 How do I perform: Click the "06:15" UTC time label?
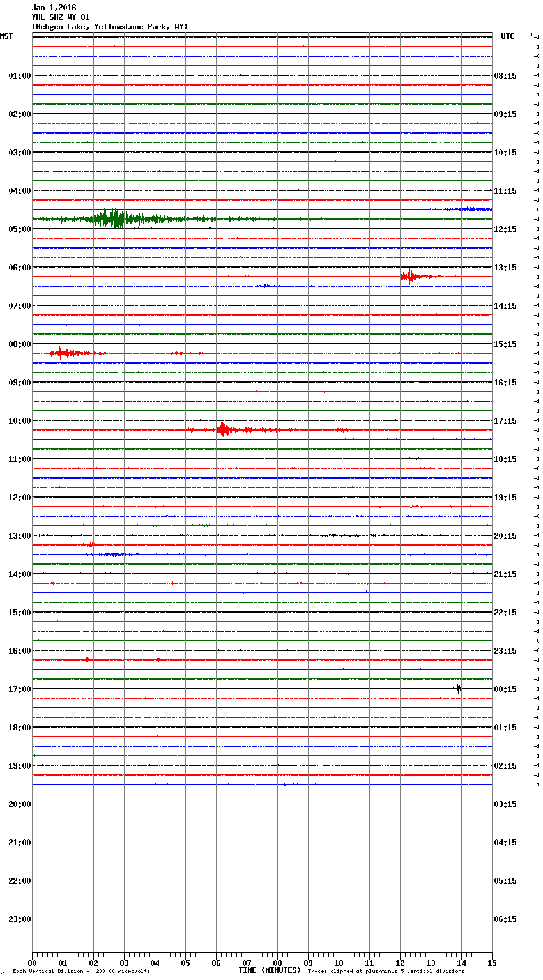click(x=505, y=919)
